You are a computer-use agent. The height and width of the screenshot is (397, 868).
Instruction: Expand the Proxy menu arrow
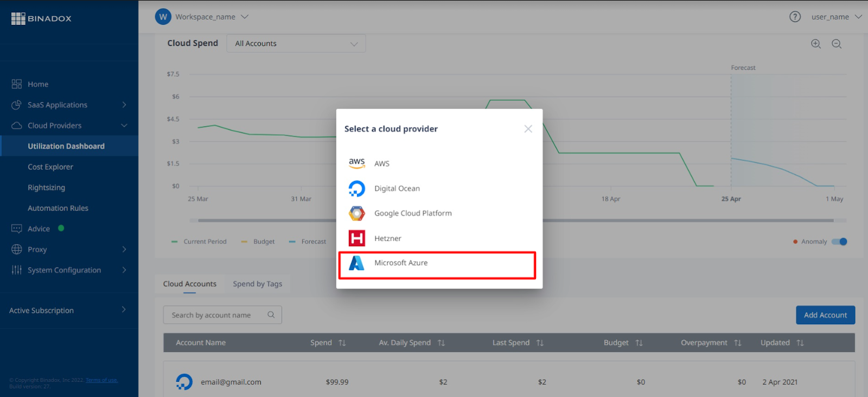pyautogui.click(x=124, y=249)
